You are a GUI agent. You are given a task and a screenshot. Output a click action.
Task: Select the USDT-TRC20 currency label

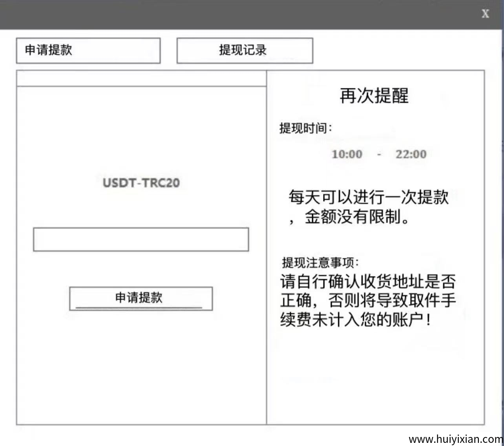pyautogui.click(x=141, y=183)
